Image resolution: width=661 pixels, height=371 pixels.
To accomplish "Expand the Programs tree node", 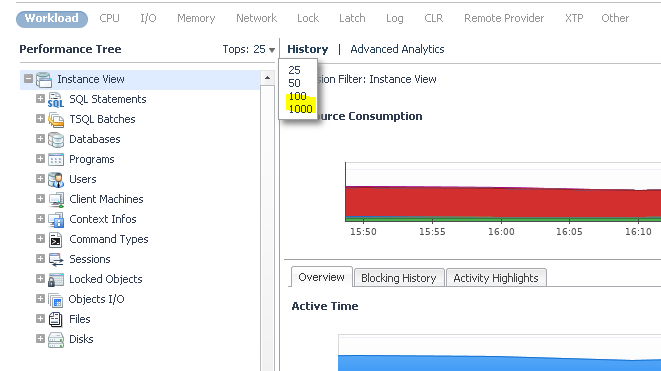I will (40, 159).
